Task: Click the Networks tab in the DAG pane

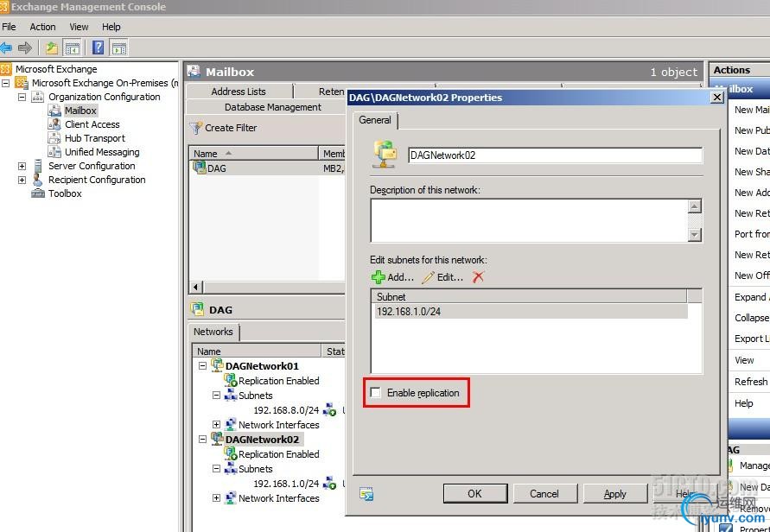Action: (213, 332)
